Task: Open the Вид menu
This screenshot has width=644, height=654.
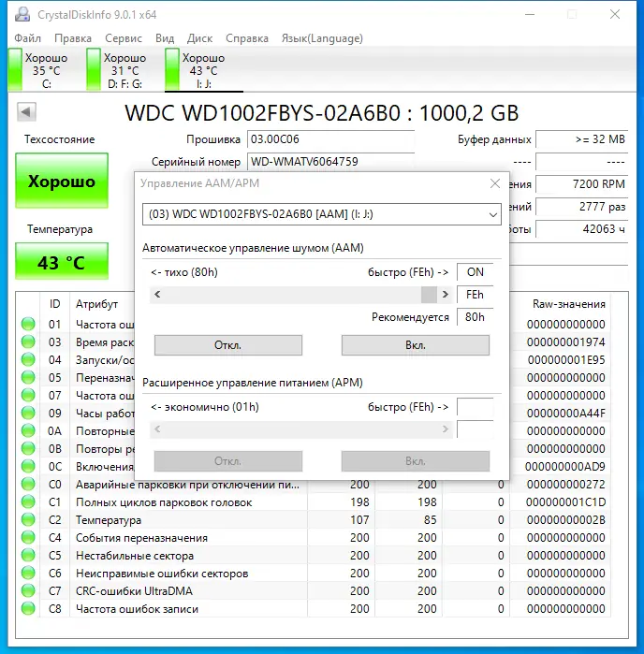Action: tap(165, 38)
